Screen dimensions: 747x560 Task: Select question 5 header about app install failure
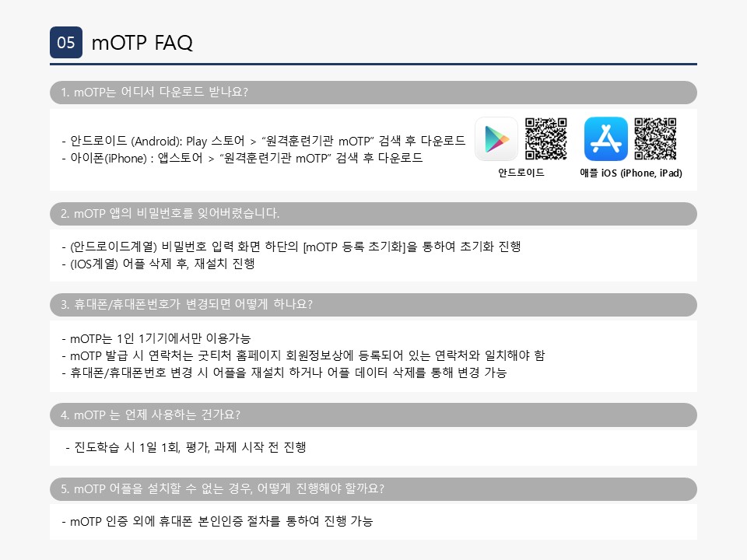tap(373, 489)
